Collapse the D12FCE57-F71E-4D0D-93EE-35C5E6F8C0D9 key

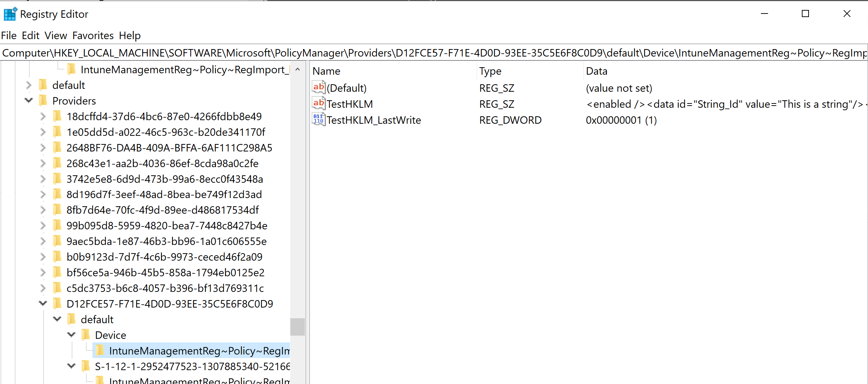pyautogui.click(x=43, y=304)
